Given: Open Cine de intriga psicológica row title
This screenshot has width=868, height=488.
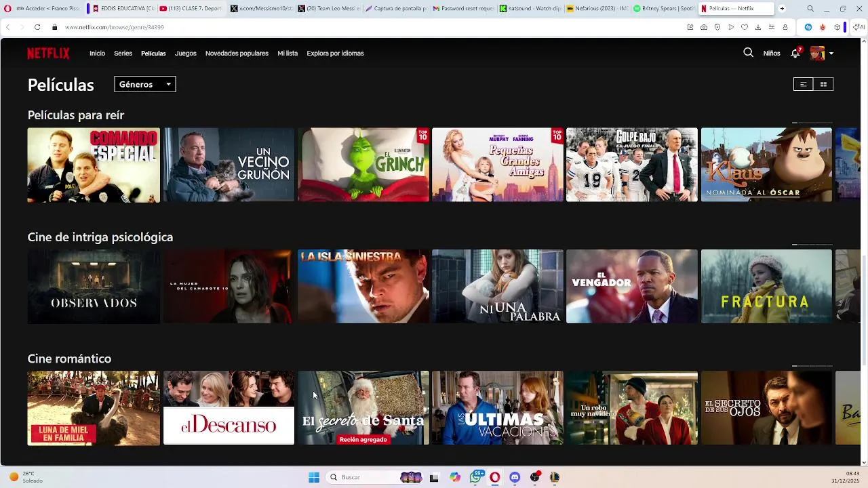Looking at the screenshot, I should tap(100, 237).
